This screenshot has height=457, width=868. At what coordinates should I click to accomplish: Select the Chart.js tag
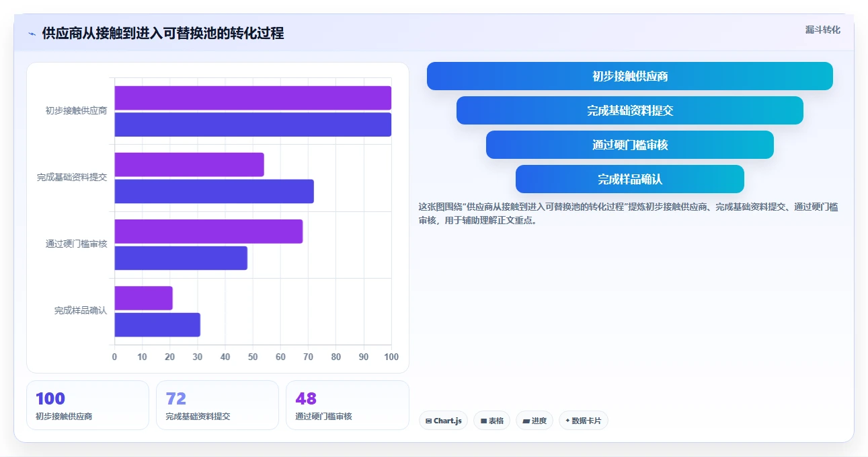[x=443, y=421]
